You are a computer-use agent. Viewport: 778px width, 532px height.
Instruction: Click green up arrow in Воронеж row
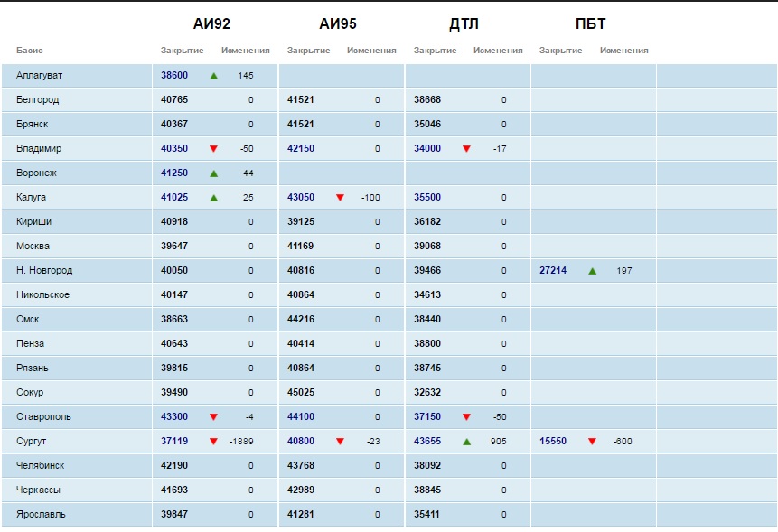click(213, 173)
